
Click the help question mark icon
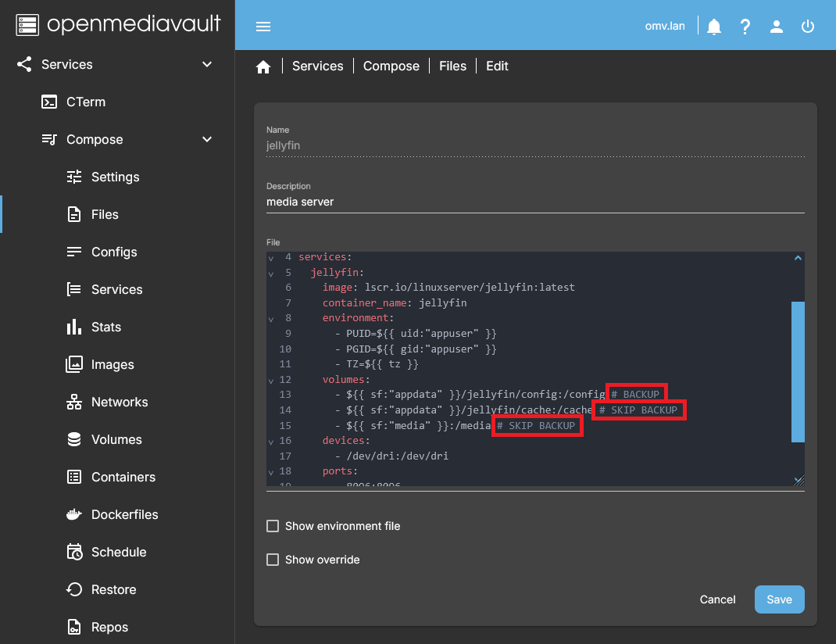coord(745,27)
